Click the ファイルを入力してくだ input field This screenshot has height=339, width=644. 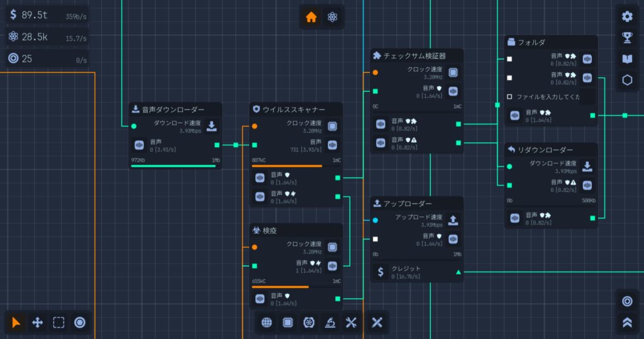coord(551,97)
